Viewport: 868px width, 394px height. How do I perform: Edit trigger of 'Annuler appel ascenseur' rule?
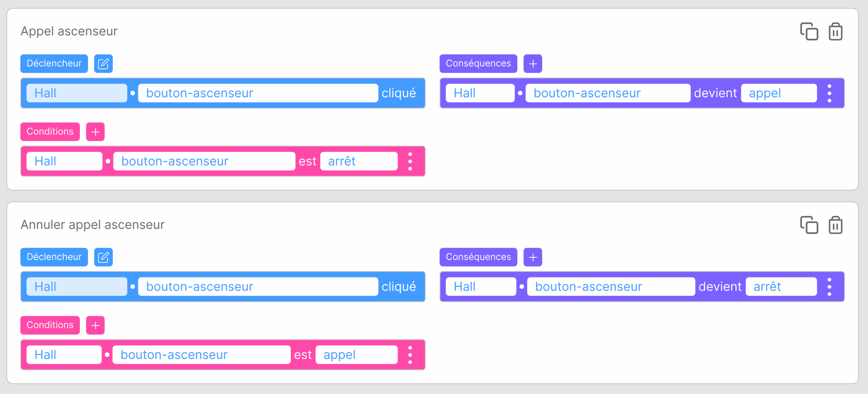103,257
